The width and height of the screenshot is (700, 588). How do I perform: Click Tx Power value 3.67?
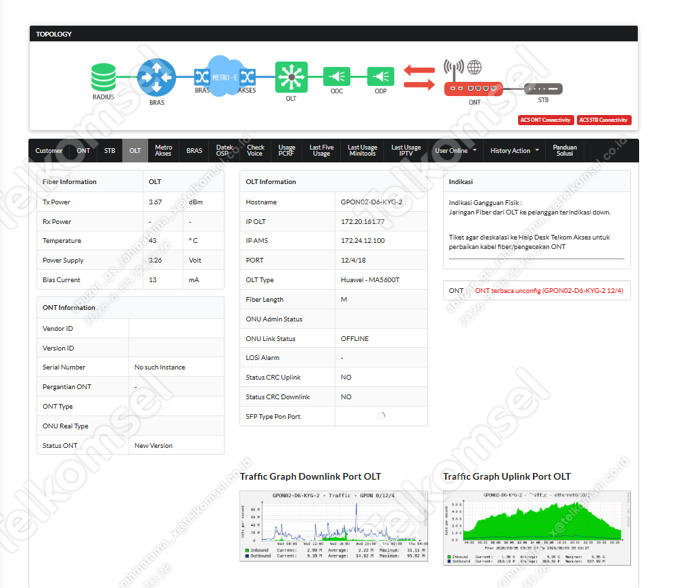pos(155,202)
